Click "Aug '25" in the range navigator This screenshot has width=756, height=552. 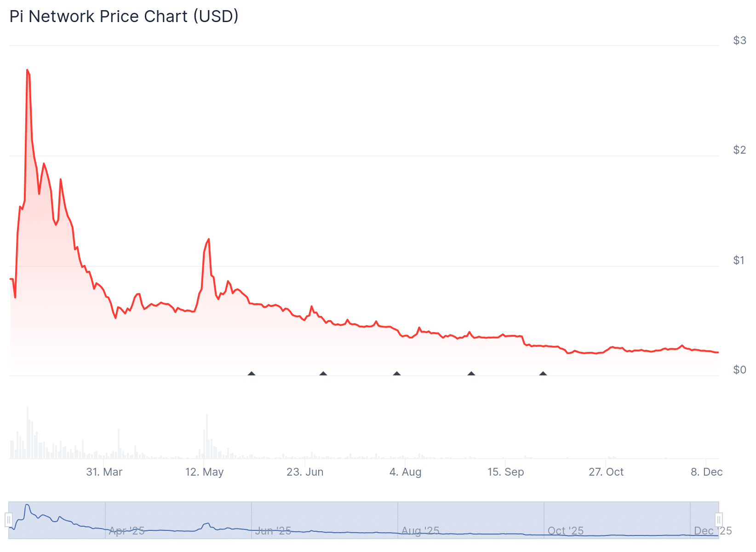(420, 531)
